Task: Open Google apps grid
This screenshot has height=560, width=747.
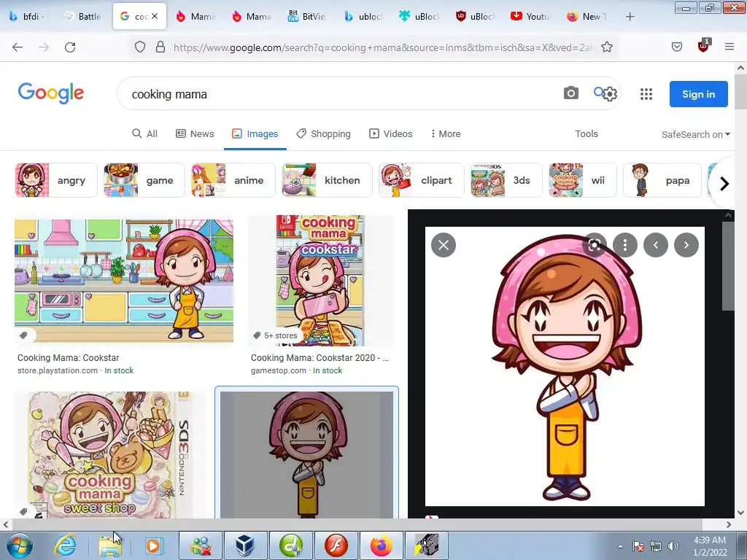Action: [x=646, y=94]
